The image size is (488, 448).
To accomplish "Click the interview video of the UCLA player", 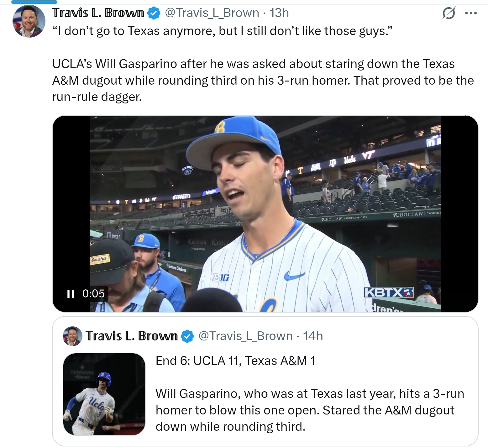I will 265,213.
